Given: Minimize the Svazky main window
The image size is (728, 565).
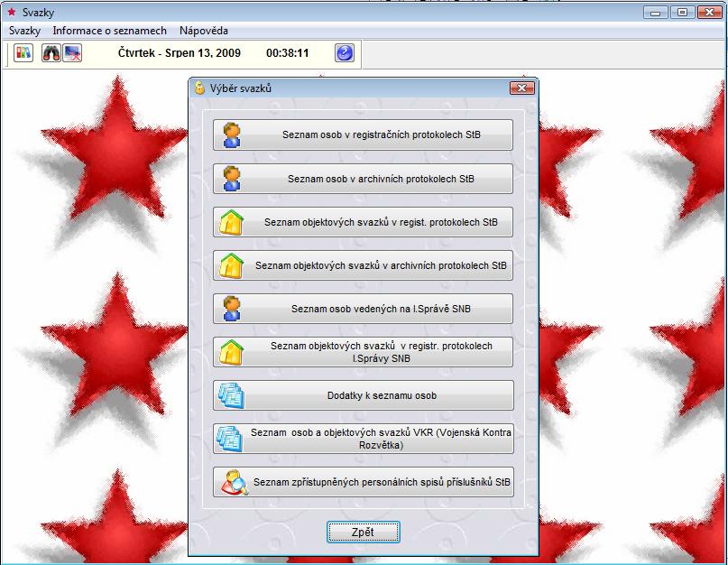Looking at the screenshot, I should [x=656, y=13].
